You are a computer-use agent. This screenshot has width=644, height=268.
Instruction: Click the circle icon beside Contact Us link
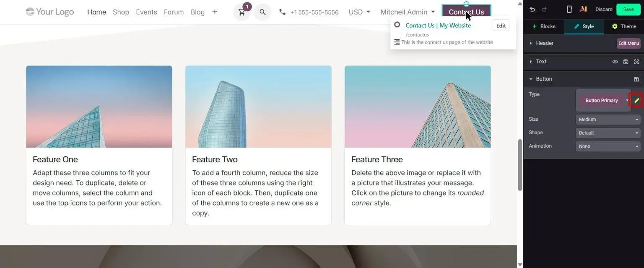(397, 25)
